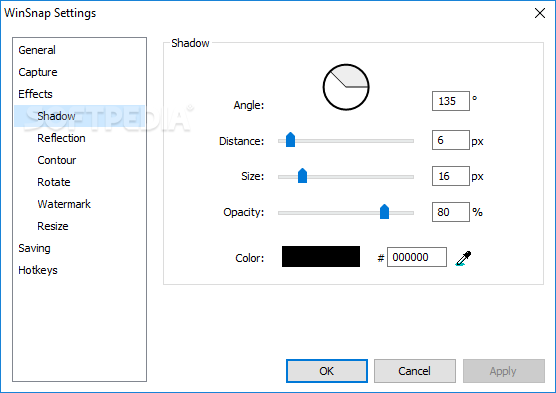Open Rotate effect settings
Viewport: 556px width, 393px height.
54,182
